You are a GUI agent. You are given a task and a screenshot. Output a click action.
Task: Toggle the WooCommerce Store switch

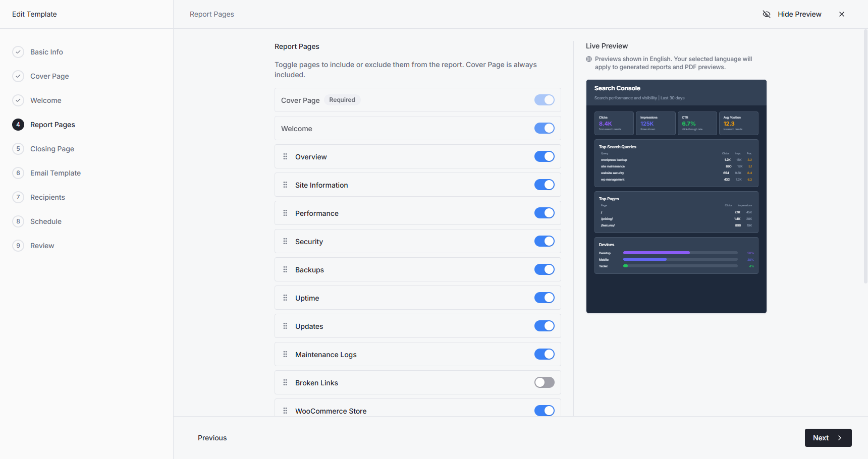point(545,411)
